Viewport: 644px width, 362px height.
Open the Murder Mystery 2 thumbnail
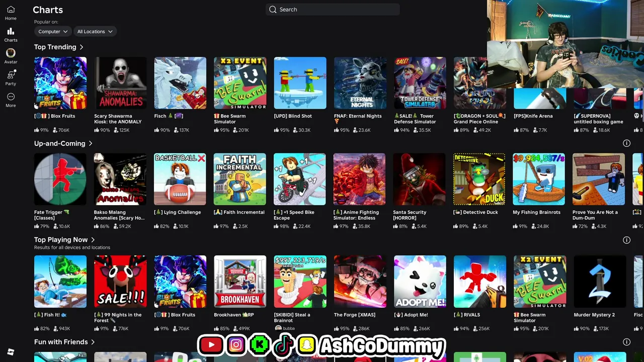click(600, 282)
